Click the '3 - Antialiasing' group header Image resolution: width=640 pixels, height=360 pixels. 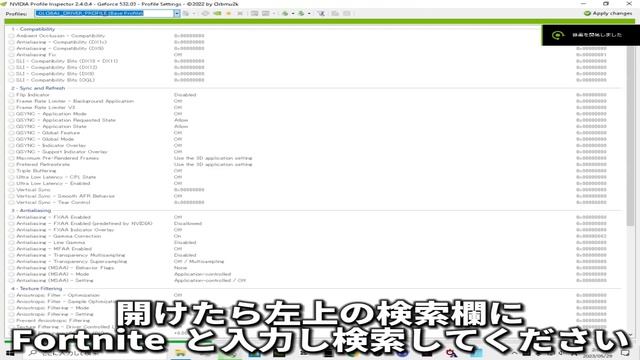pyautogui.click(x=31, y=211)
